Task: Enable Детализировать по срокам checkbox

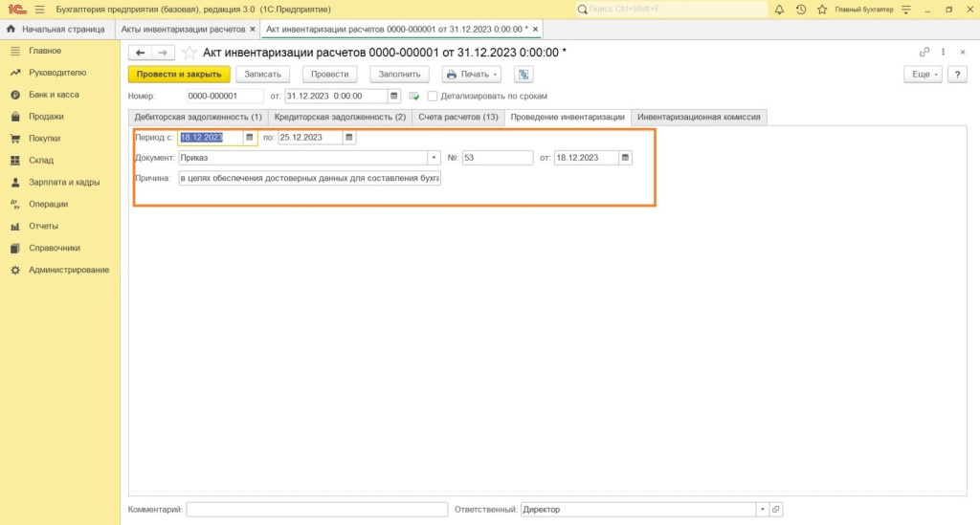Action: point(433,96)
